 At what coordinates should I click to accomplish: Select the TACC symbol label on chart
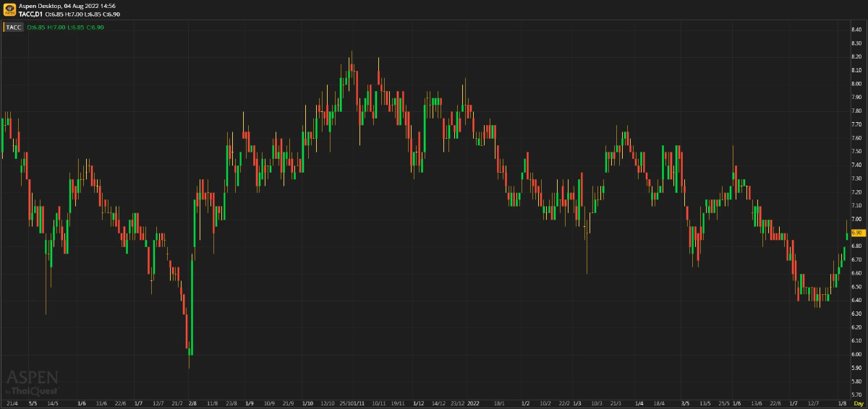click(14, 27)
